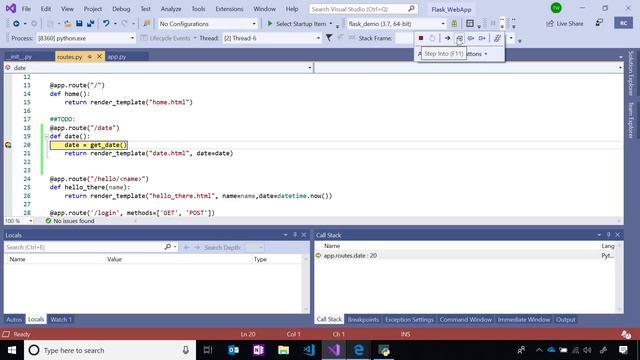Screen dimensions: 640x360
Task: Click the Step Over debug icon
Action: click(x=471, y=38)
